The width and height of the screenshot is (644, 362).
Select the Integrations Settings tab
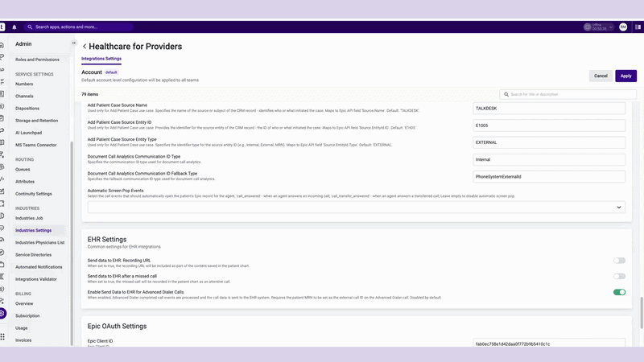point(101,59)
